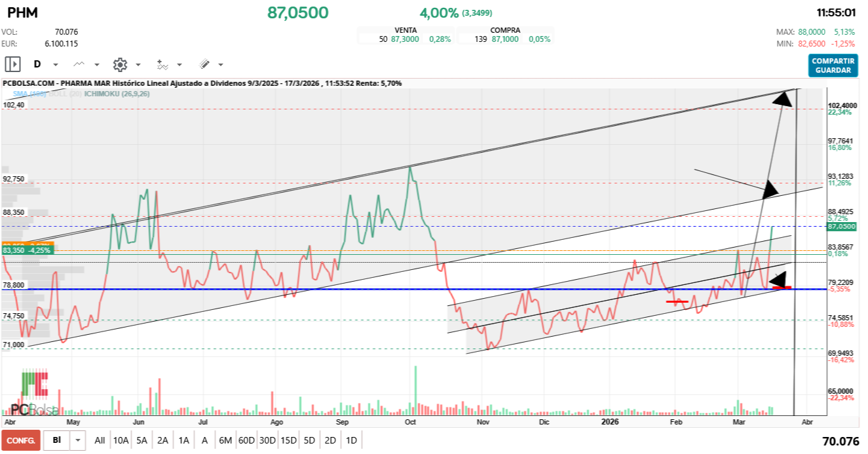The width and height of the screenshot is (868, 454).
Task: Click the line chart type icon
Action: tap(79, 64)
